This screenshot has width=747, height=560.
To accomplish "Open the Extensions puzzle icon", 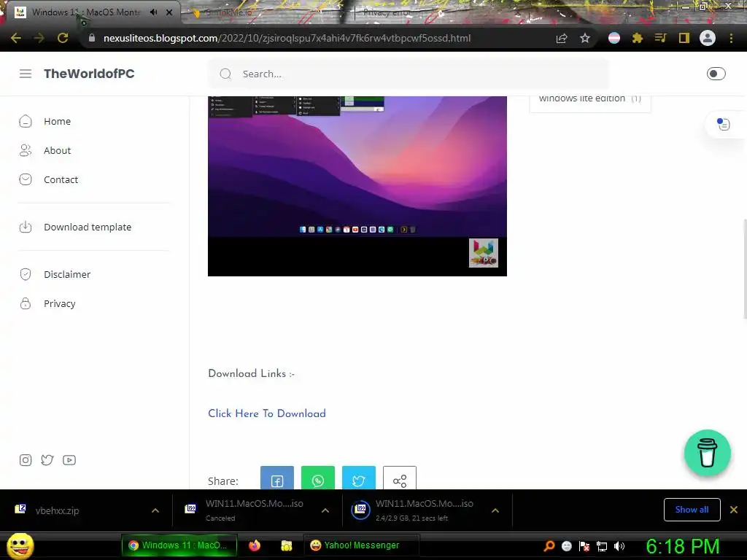I will click(638, 38).
